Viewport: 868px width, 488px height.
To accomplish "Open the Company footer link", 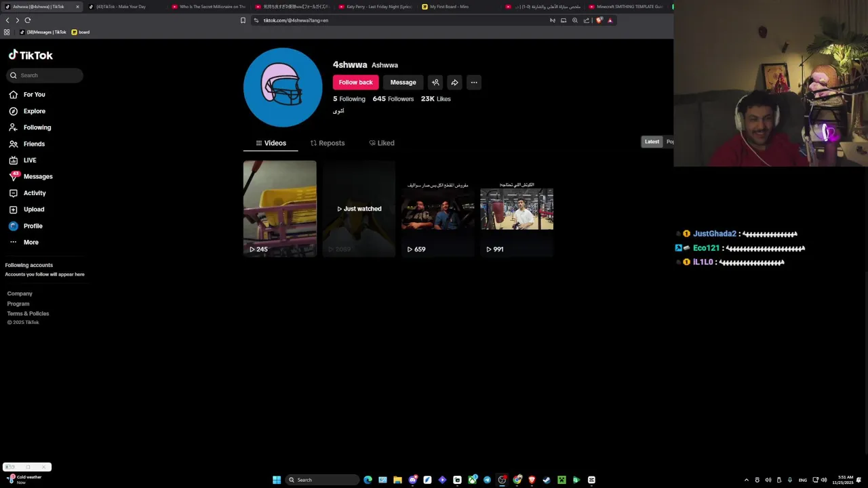I will (20, 293).
